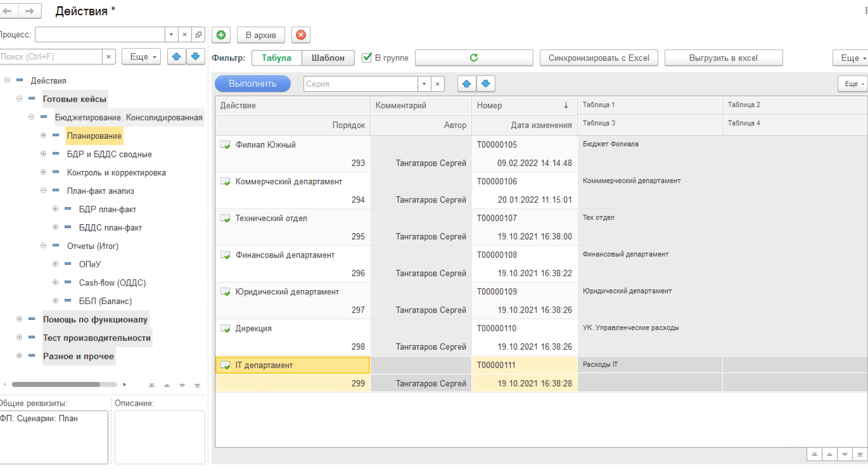Image resolution: width=868 pixels, height=470 pixels.
Task: Expand the Тест производительности node
Action: 19,338
